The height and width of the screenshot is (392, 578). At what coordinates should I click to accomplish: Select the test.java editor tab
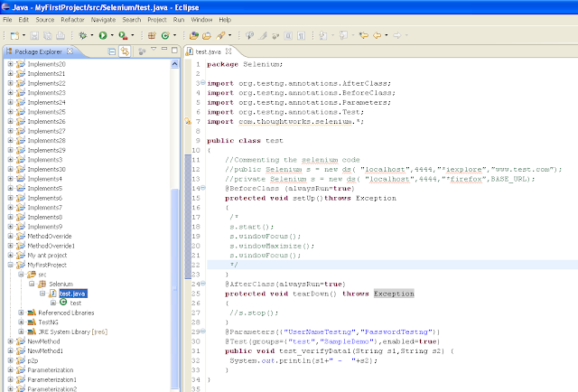[208, 51]
